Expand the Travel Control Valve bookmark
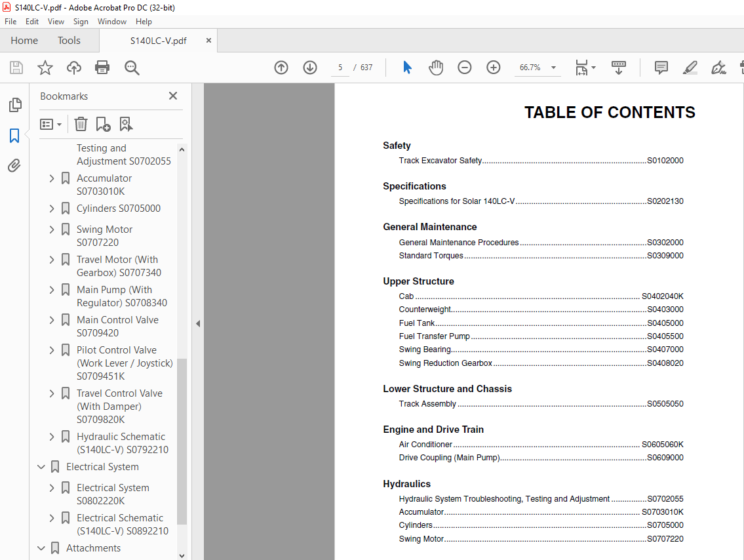The height and width of the screenshot is (560, 744). (x=52, y=393)
